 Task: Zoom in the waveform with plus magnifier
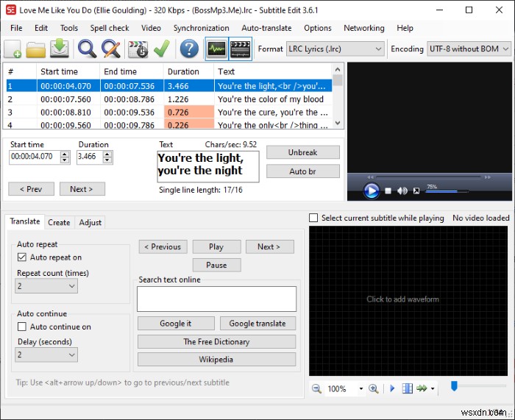(x=374, y=389)
